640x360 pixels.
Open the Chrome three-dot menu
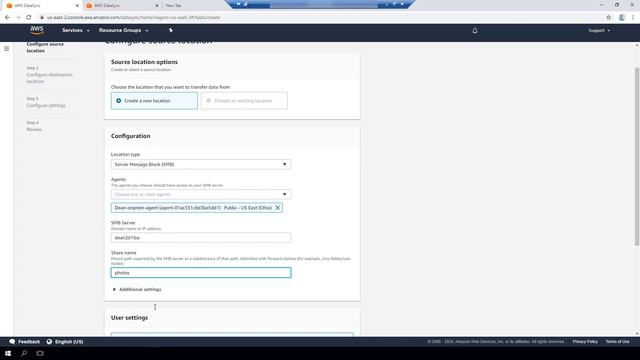coord(633,18)
